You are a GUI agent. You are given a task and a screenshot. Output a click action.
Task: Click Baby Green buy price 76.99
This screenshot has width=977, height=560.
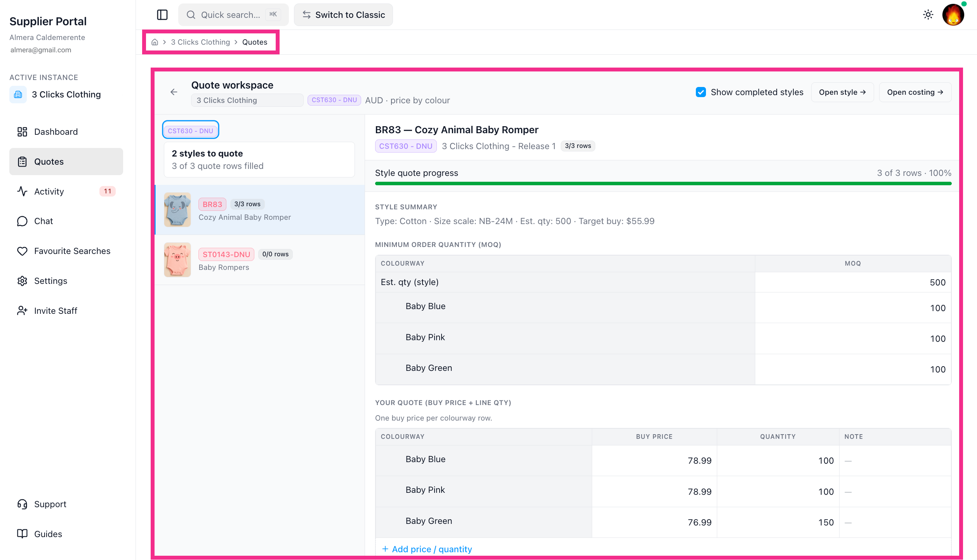tap(654, 522)
